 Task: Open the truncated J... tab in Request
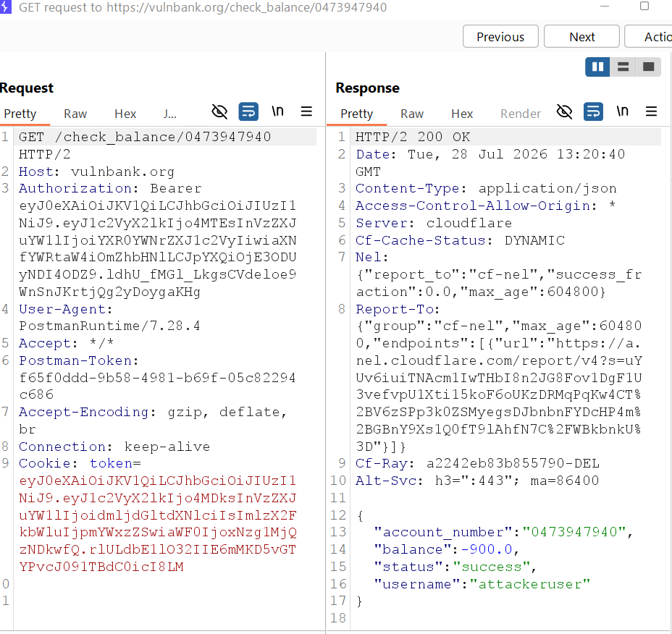point(169,114)
